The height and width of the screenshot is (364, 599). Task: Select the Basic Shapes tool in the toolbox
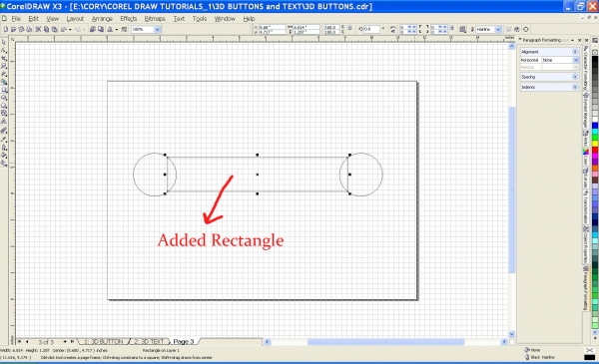pos(4,113)
